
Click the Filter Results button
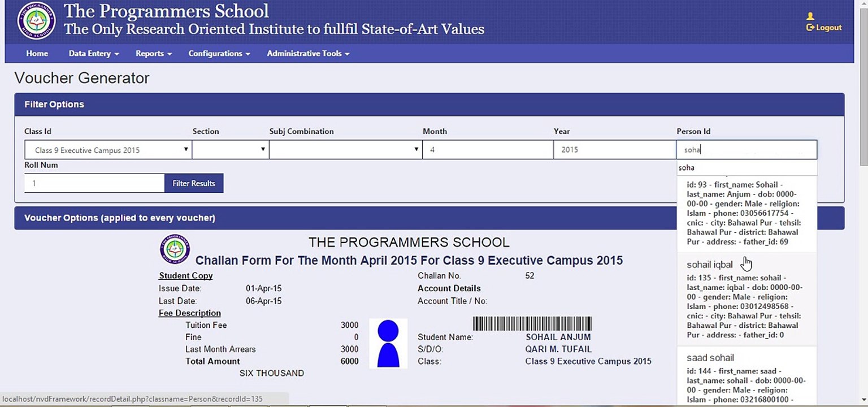pyautogui.click(x=194, y=183)
